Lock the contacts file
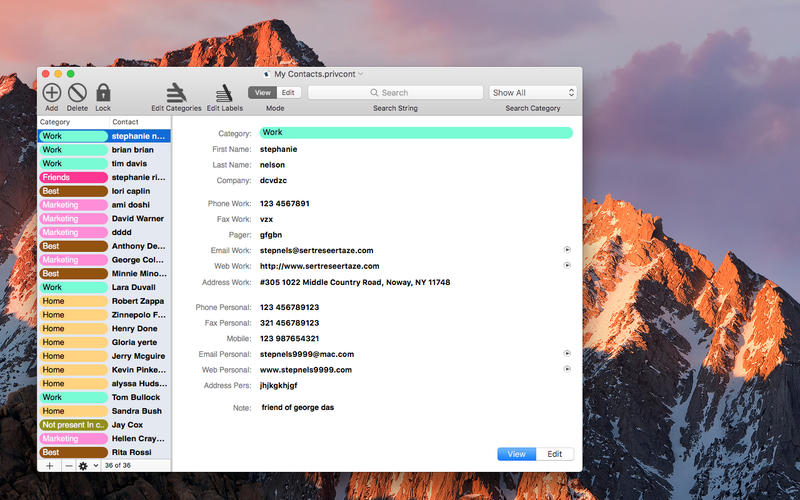Screen dimensions: 800x500 point(103,93)
